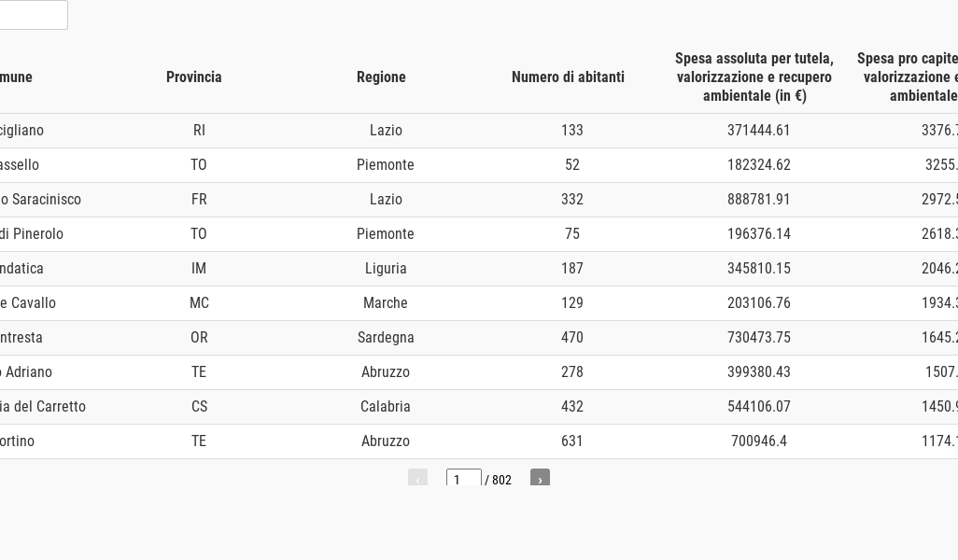The height and width of the screenshot is (560, 958).
Task: Select province cell FR
Action: [199, 200]
